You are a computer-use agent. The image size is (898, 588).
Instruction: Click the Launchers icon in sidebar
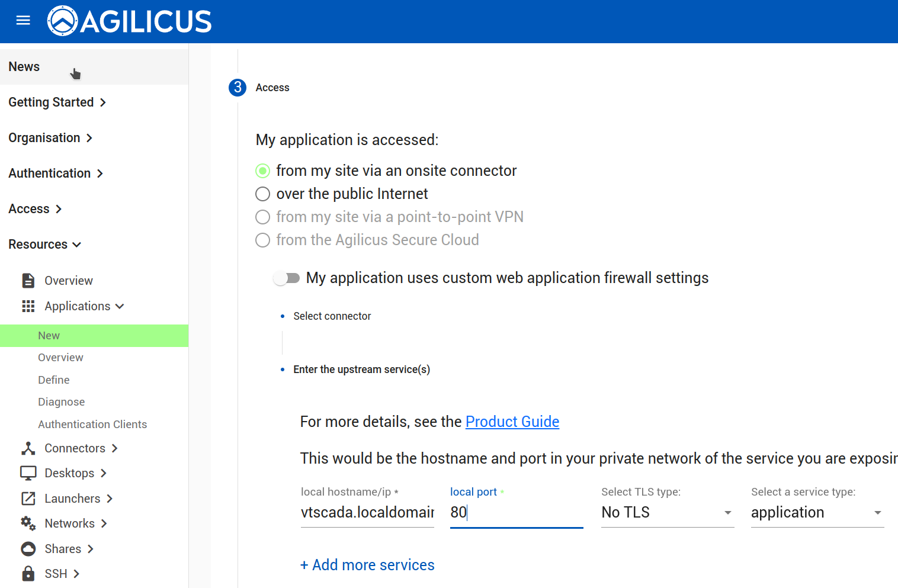[x=28, y=499]
